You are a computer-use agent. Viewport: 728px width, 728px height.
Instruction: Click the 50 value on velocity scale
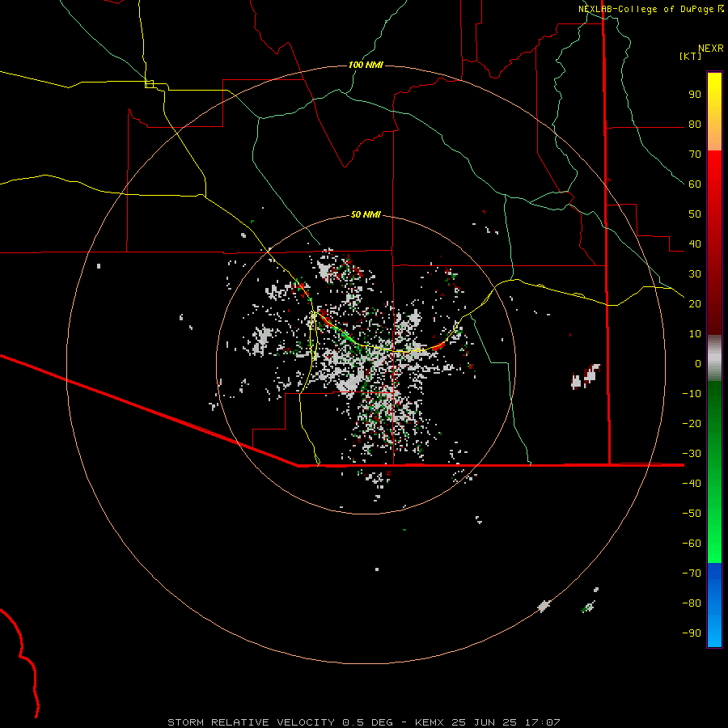pyautogui.click(x=695, y=214)
